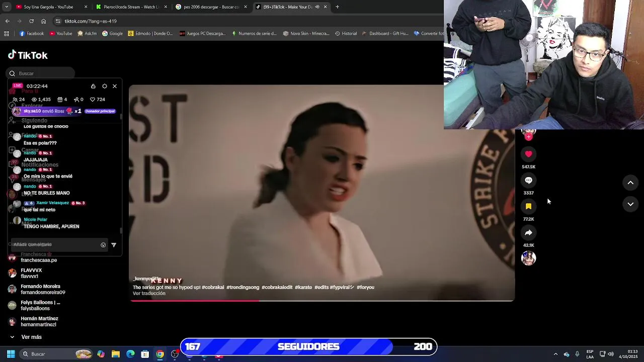Open OBS Studio from taskbar

tap(175, 354)
